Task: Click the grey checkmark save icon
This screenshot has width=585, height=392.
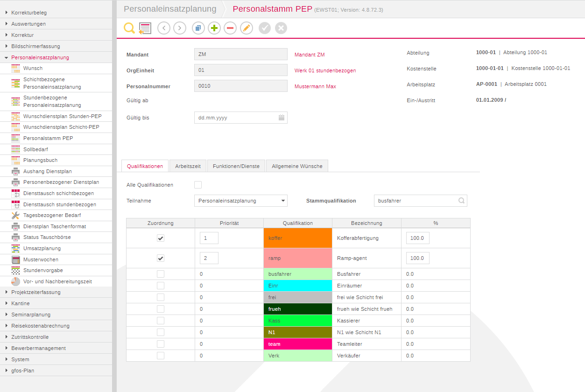Action: point(265,28)
